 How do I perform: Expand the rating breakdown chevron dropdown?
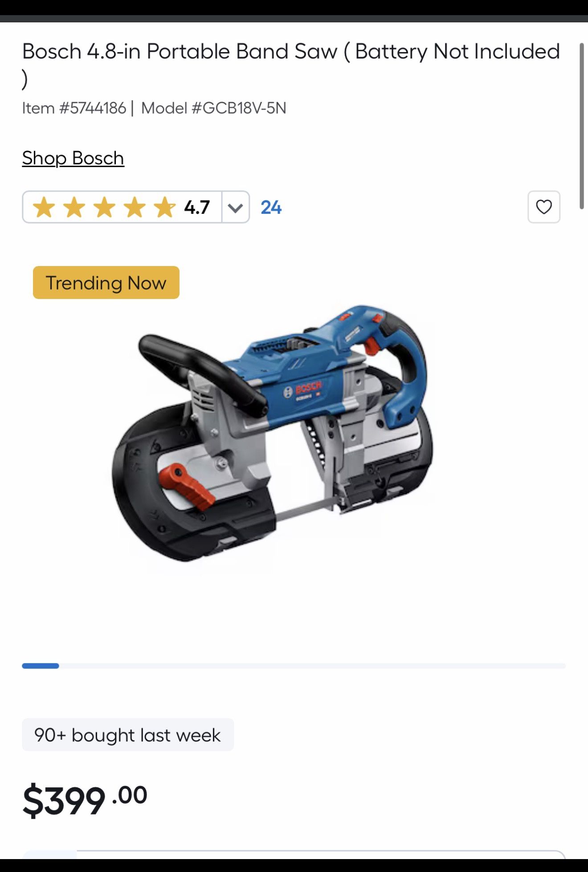[x=235, y=207]
